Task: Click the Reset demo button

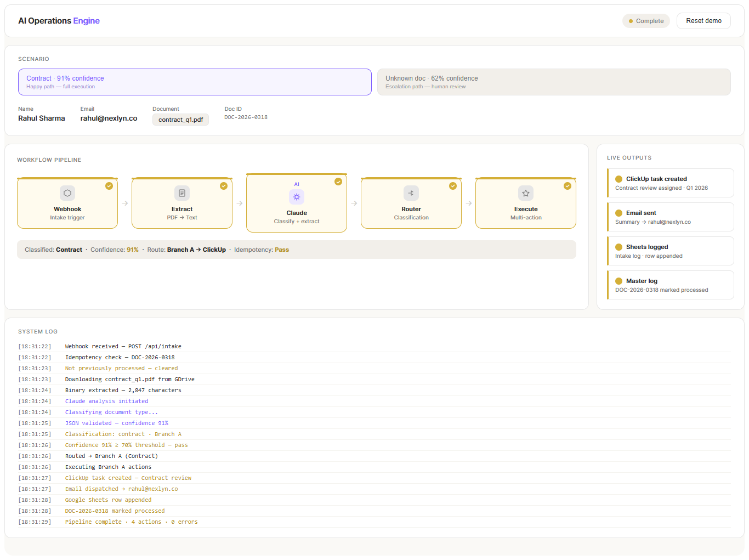Action: pos(703,21)
